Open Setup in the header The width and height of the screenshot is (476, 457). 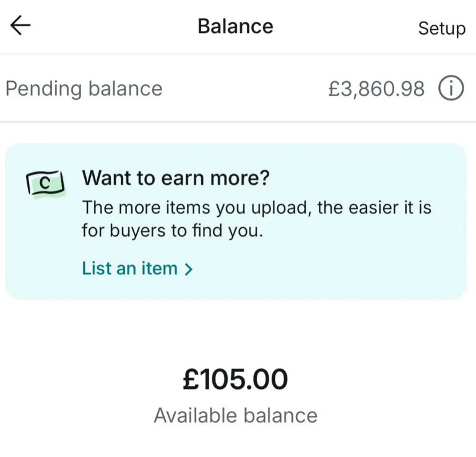(442, 28)
